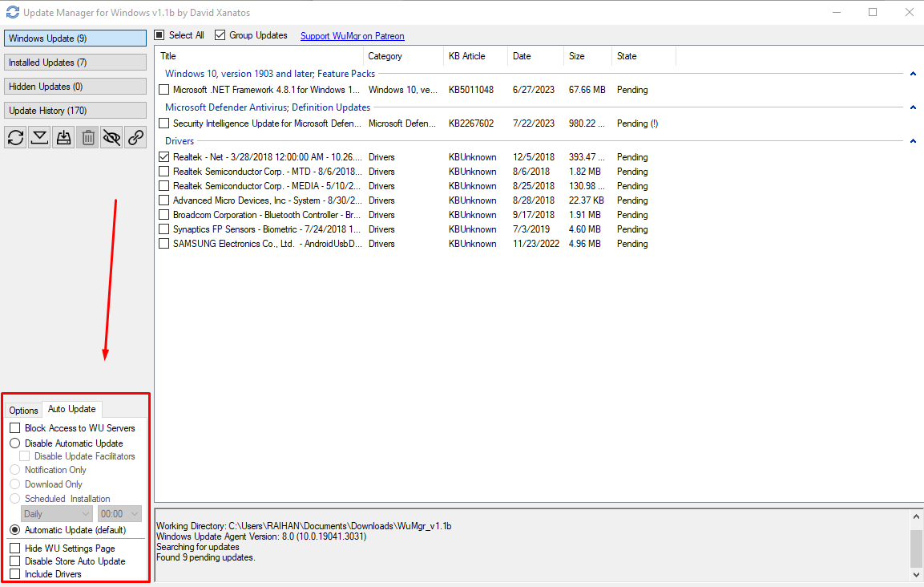Check the Block Access to WU Servers box
924x587 pixels.
[15, 428]
